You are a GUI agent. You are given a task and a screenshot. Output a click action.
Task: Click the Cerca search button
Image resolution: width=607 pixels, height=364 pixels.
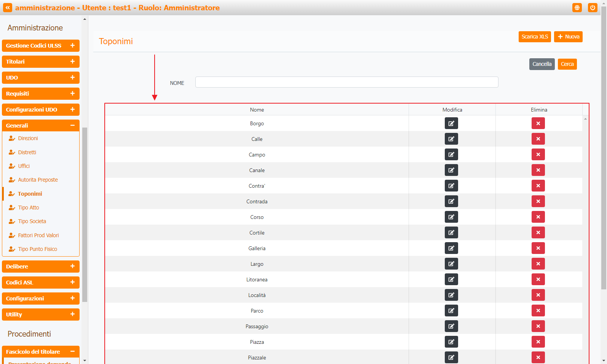pyautogui.click(x=567, y=64)
